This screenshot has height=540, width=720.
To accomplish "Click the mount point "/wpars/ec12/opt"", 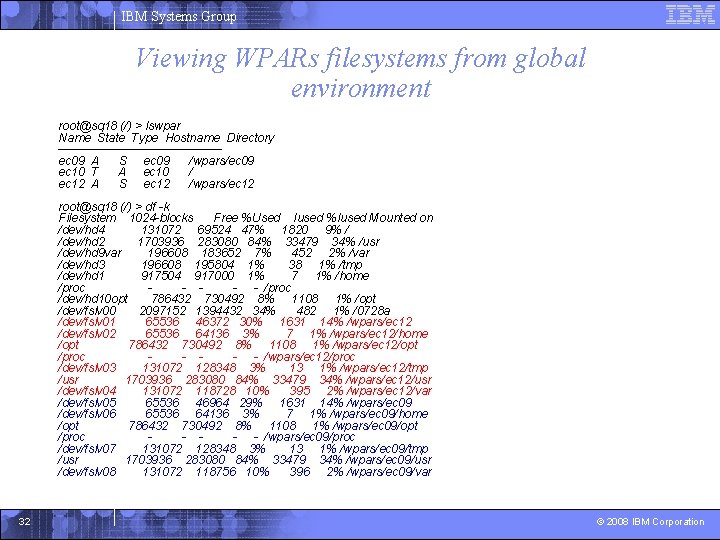I will [375, 345].
